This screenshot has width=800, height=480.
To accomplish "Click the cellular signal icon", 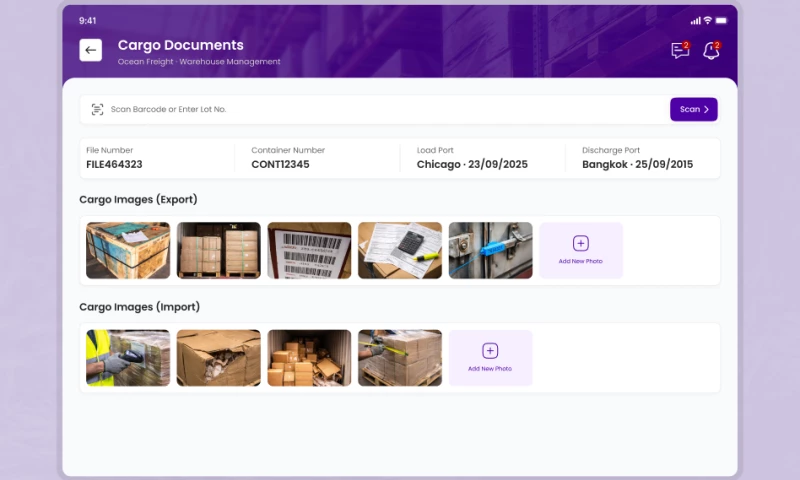I will 695,20.
